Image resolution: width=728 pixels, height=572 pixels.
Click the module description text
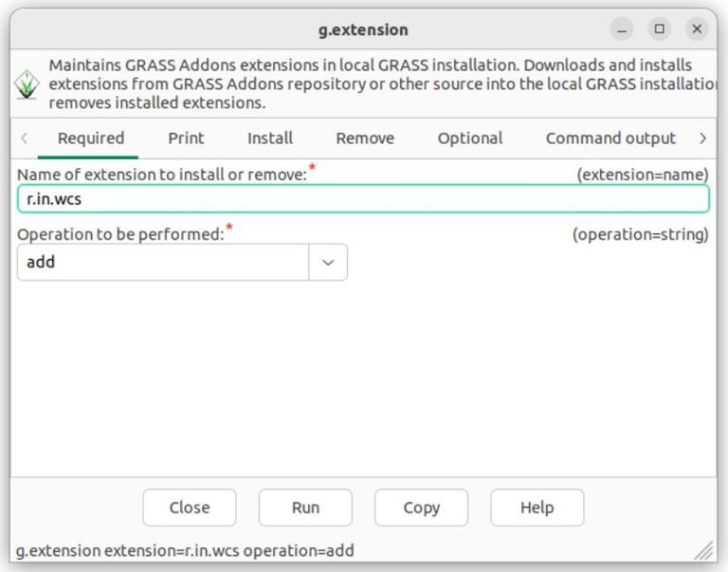[x=382, y=84]
